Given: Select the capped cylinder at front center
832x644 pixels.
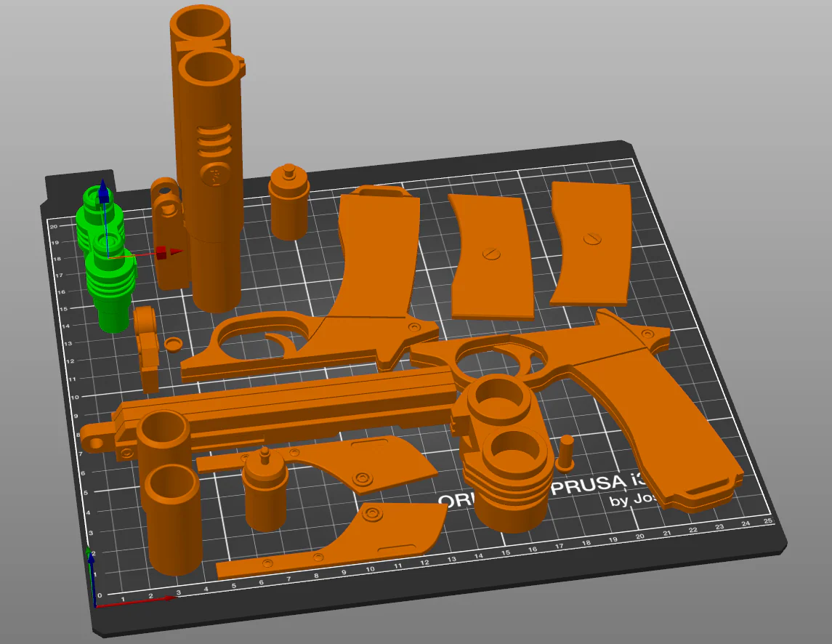Looking at the screenshot, I should 264,491.
